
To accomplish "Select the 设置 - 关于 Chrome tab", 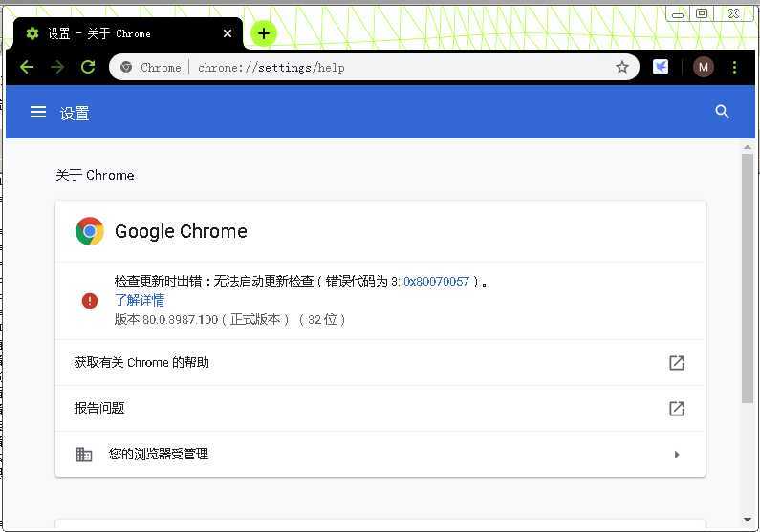I will (x=127, y=33).
